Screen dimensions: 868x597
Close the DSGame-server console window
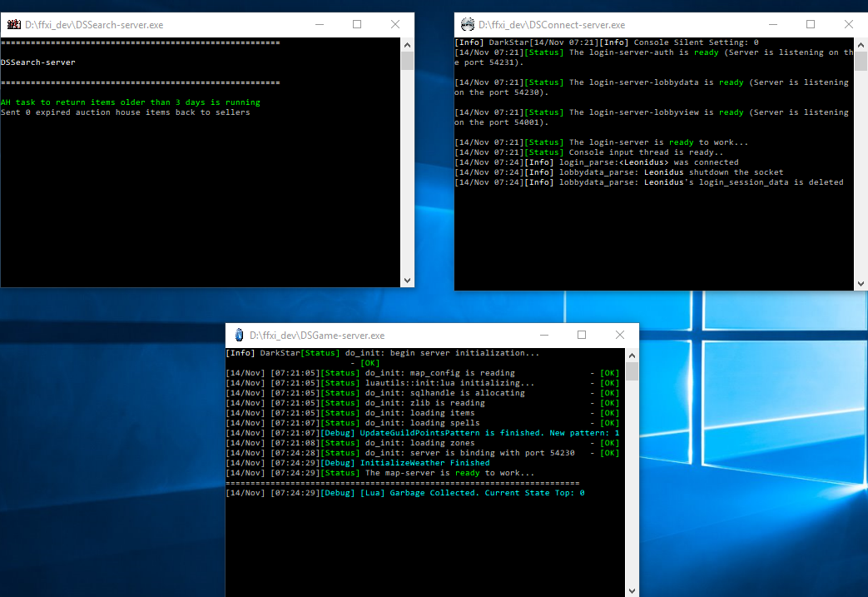tap(620, 336)
